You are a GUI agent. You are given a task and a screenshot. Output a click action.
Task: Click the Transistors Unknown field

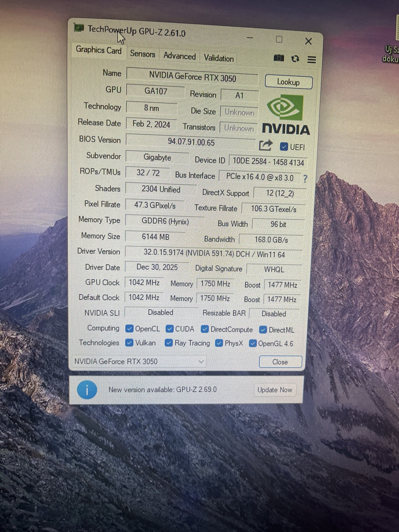[x=239, y=128]
